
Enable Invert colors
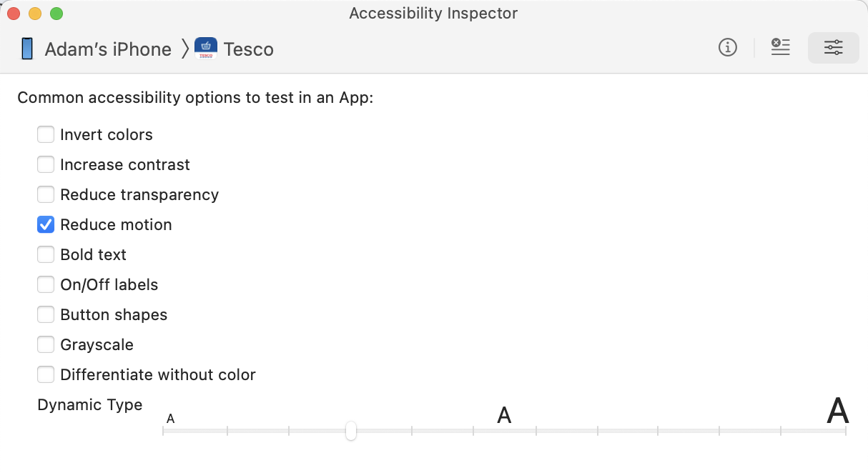point(46,134)
